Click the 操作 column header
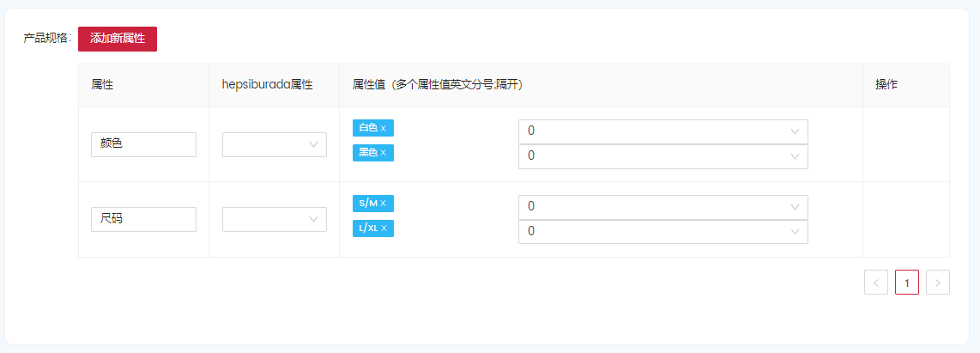Image resolution: width=980 pixels, height=353 pixels. coord(886,85)
